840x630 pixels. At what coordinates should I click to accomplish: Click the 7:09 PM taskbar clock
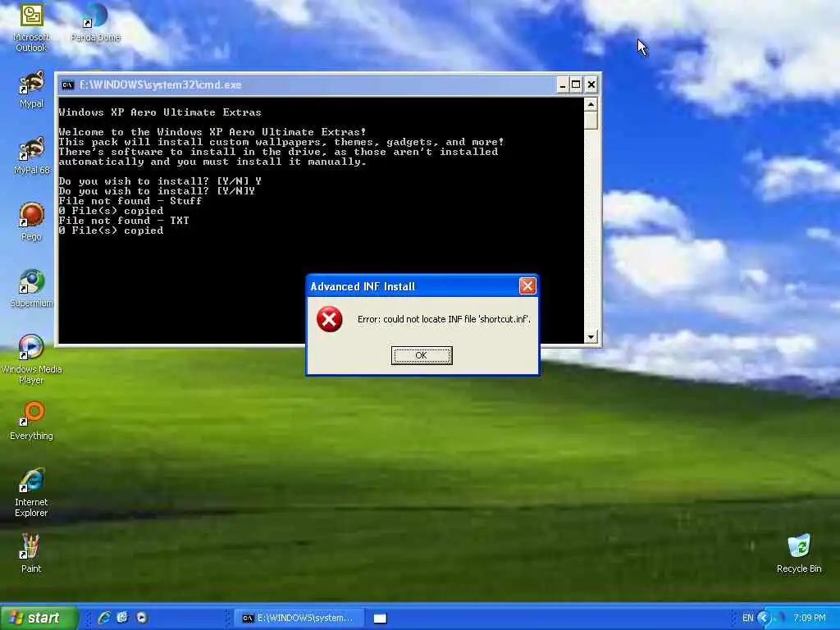pyautogui.click(x=810, y=618)
